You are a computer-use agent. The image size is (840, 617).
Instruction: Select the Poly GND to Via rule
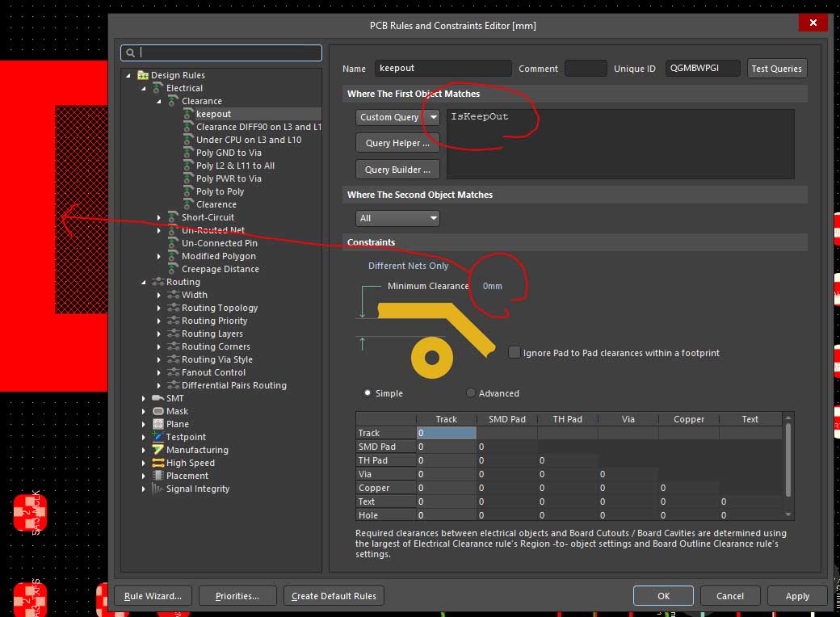tap(229, 153)
